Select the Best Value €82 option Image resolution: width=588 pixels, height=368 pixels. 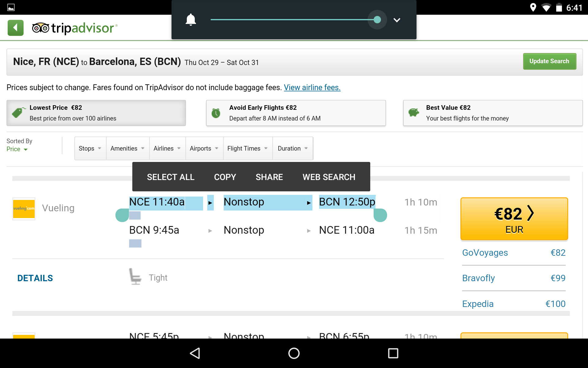(x=492, y=113)
